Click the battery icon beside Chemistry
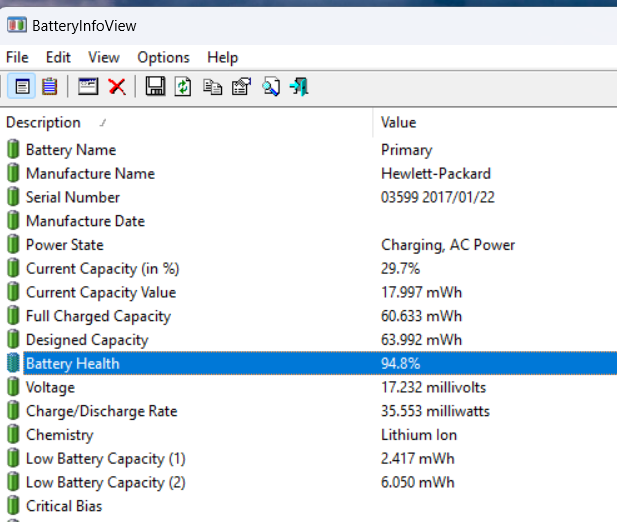 pyautogui.click(x=13, y=434)
